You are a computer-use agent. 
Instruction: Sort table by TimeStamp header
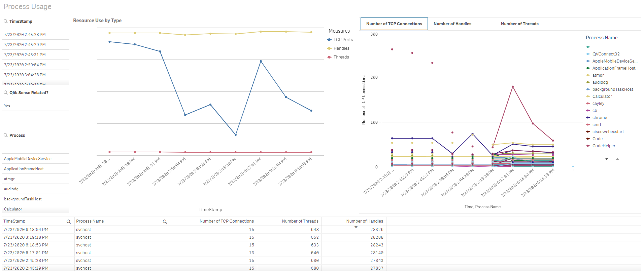[x=14, y=221]
